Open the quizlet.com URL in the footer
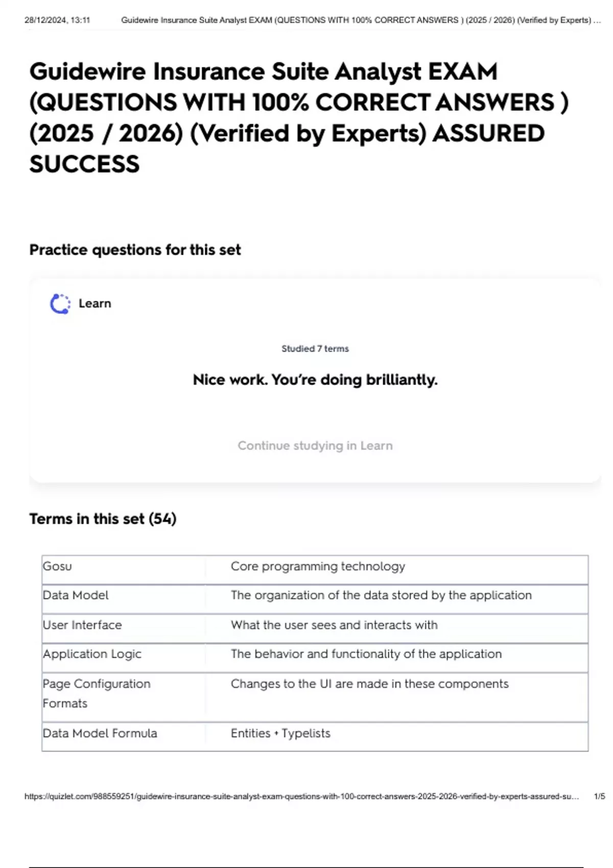The width and height of the screenshot is (613, 868). tap(302, 797)
